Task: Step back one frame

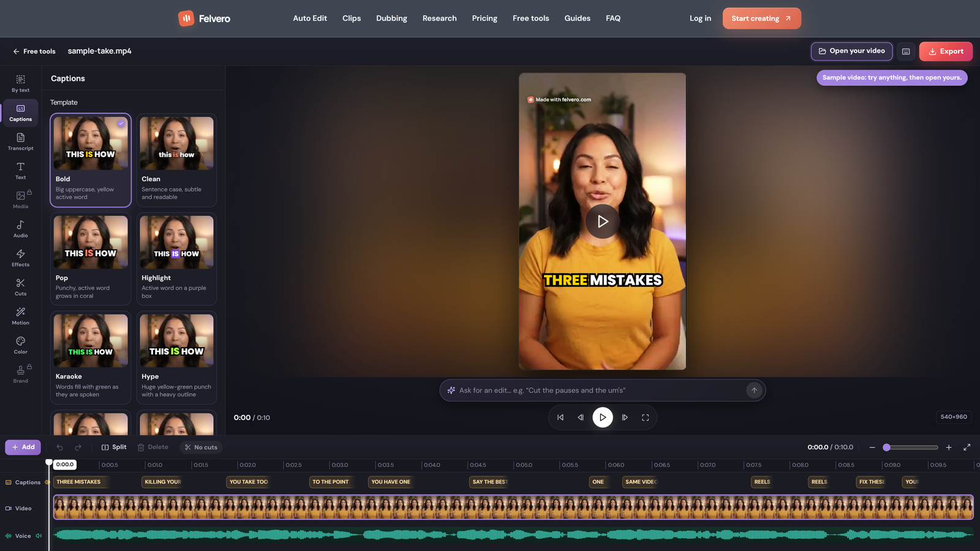Action: tap(581, 418)
